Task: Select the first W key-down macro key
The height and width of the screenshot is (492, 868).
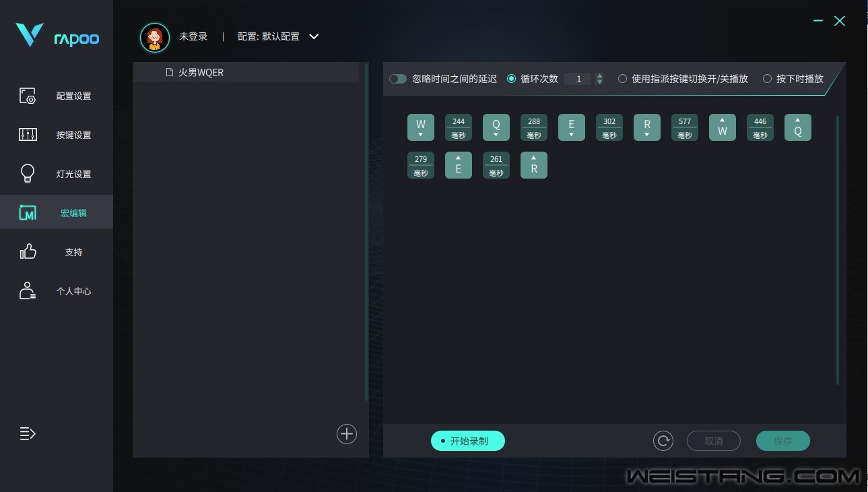Action: [x=421, y=127]
